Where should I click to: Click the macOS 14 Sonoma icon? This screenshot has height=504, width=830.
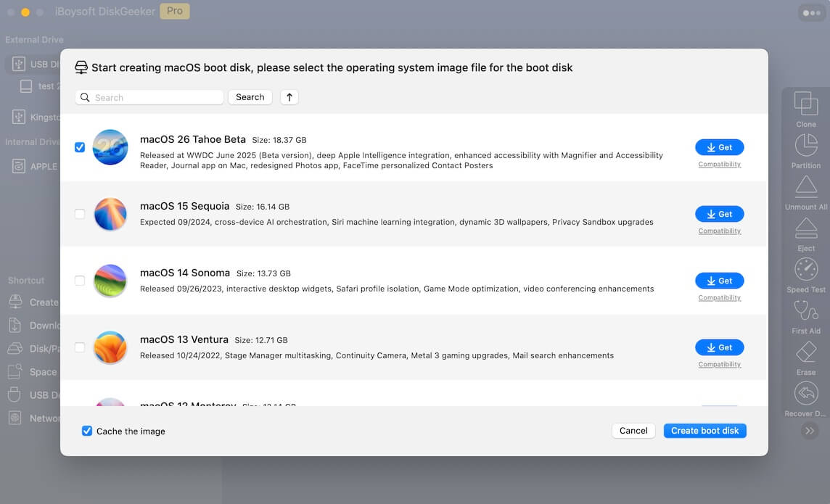pyautogui.click(x=110, y=281)
